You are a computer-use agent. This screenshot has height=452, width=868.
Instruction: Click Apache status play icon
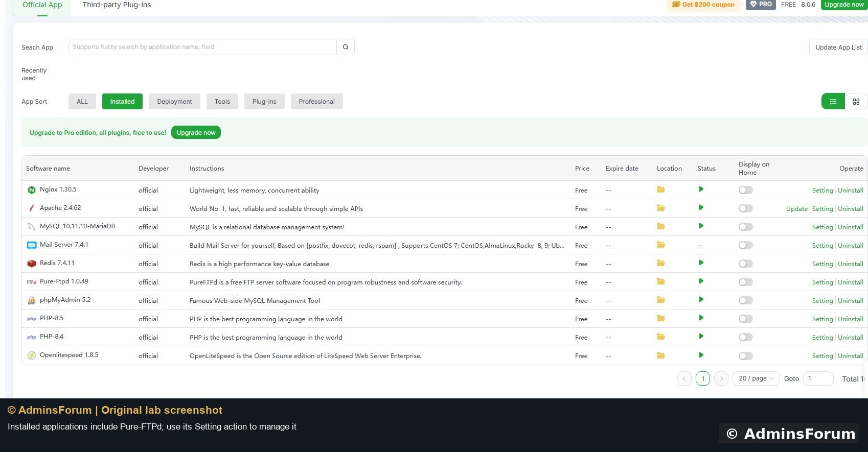701,207
